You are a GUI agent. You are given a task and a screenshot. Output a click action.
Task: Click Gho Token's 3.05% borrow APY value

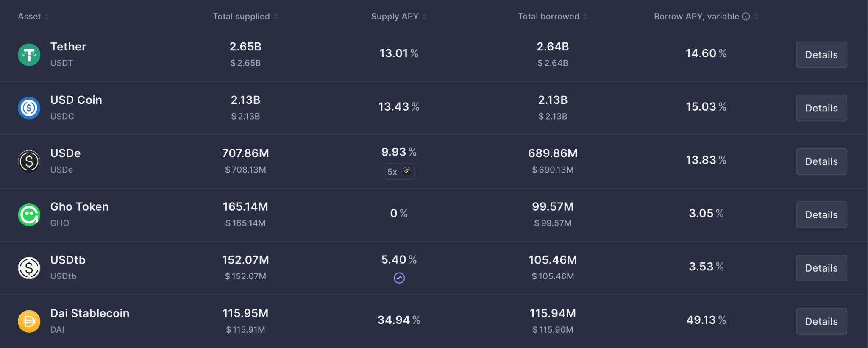point(706,214)
